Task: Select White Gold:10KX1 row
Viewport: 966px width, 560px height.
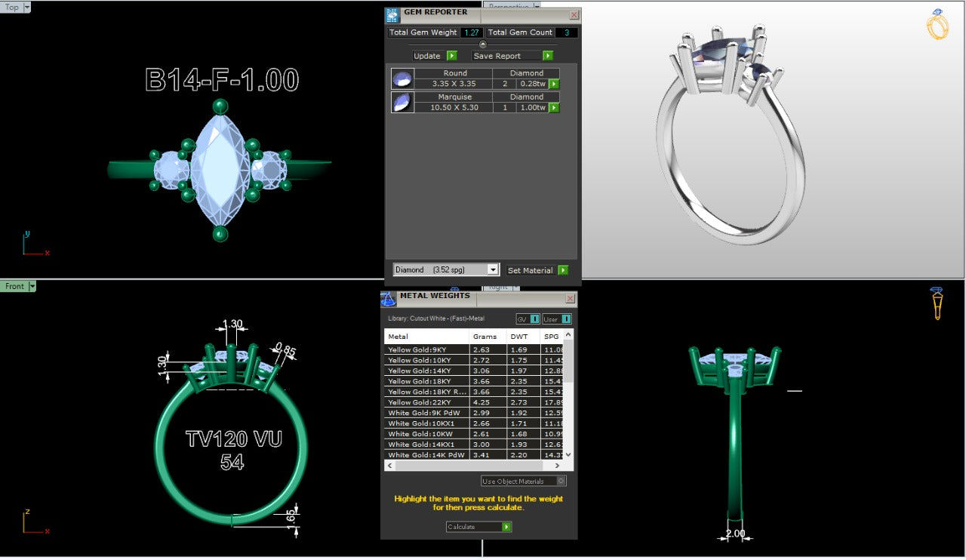Action: pyautogui.click(x=474, y=424)
